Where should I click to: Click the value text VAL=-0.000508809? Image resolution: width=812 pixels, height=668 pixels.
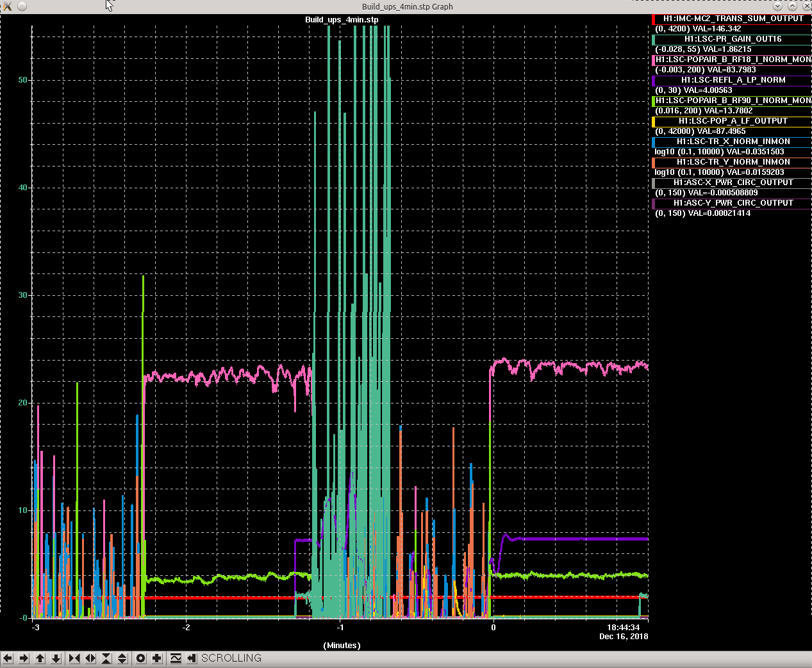(722, 193)
